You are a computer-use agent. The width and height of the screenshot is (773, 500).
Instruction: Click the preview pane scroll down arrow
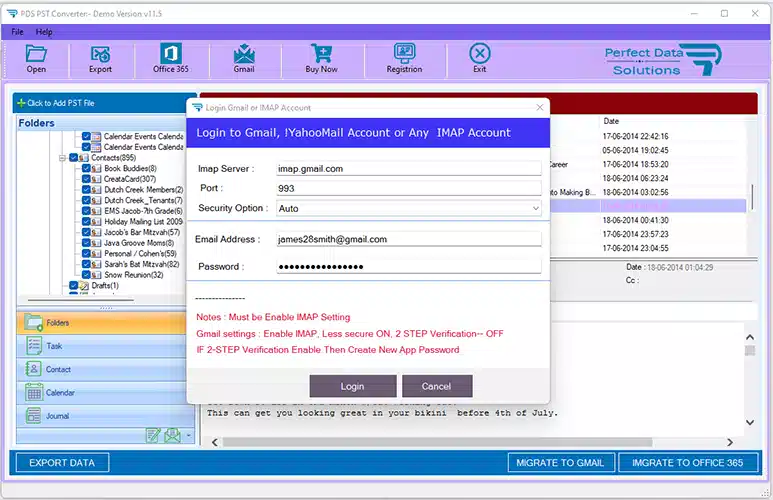point(750,422)
